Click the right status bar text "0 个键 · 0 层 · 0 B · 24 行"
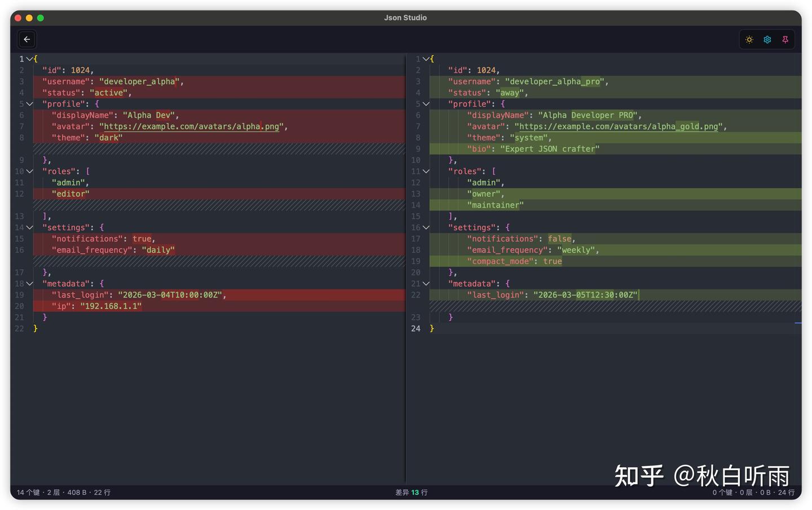 (753, 493)
